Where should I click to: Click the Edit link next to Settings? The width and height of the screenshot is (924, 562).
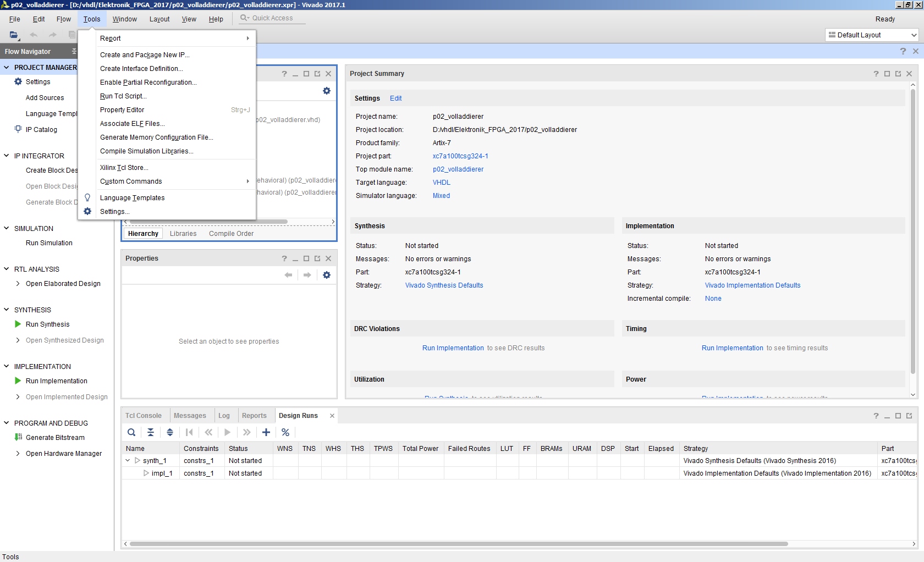tap(396, 98)
